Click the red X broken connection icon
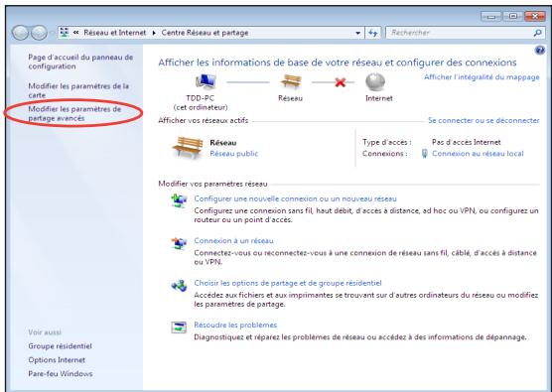Viewport: 552px width, 392px height. (341, 82)
